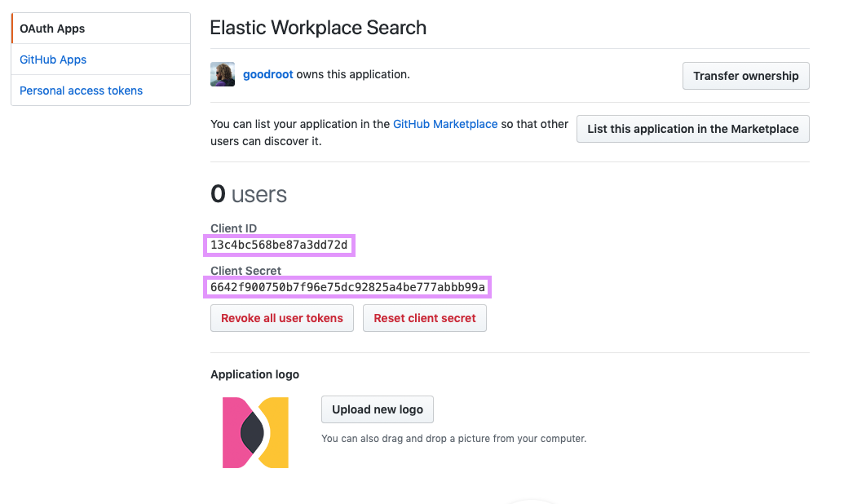
Task: Click the Application logo section heading
Action: tap(254, 374)
